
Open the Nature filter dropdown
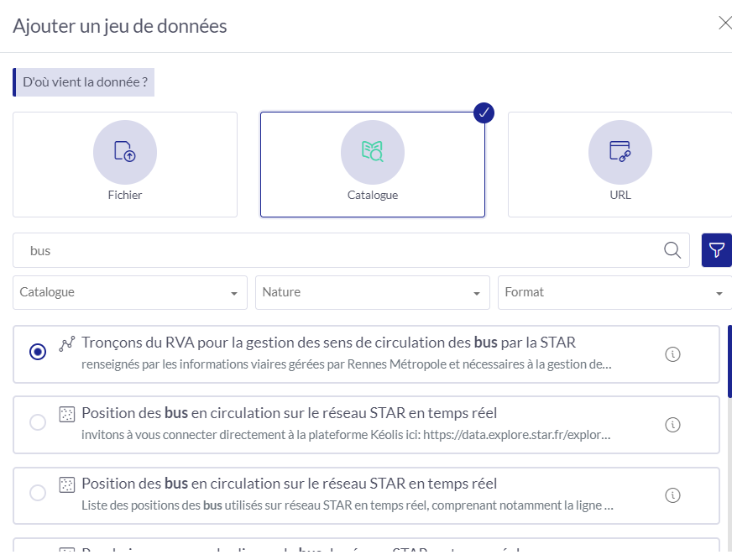point(373,292)
